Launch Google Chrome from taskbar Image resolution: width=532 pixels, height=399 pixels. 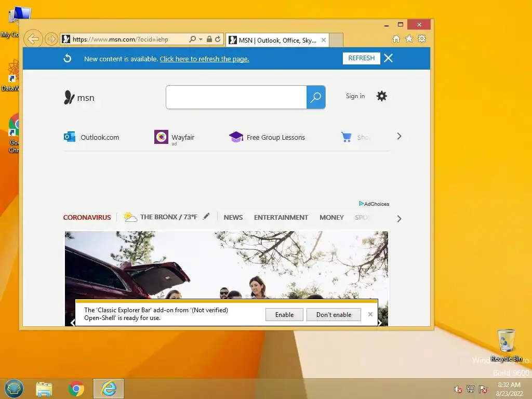tap(76, 389)
